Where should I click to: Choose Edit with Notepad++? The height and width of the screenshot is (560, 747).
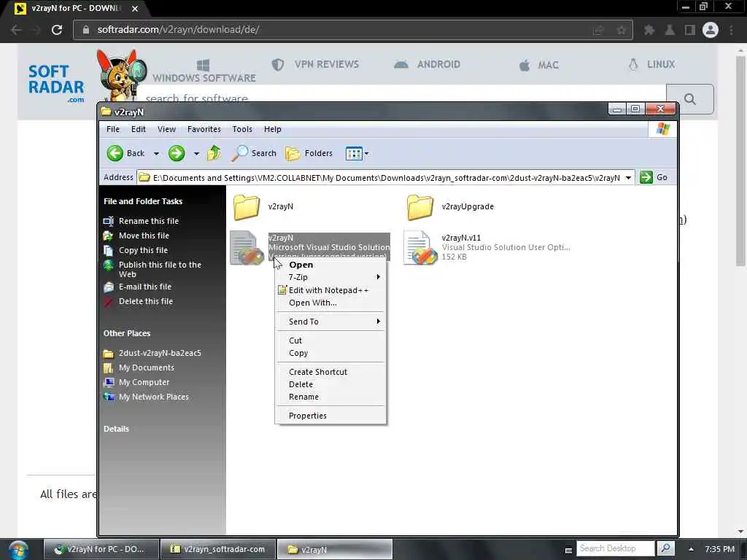[330, 290]
